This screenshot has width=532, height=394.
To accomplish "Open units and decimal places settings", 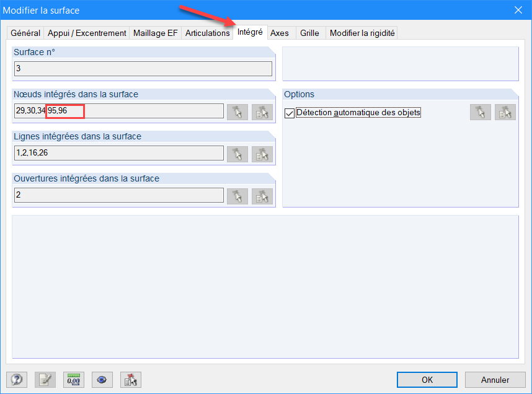I will pos(73,379).
